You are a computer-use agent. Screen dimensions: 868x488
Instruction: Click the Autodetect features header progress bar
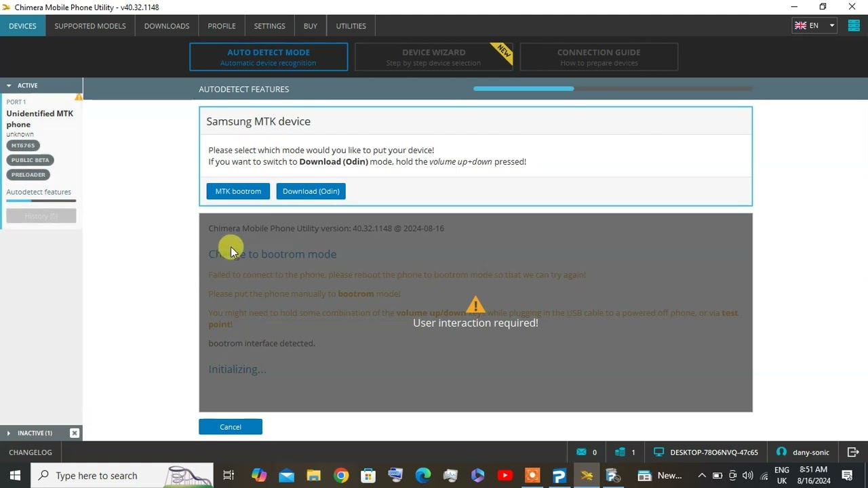click(x=613, y=89)
